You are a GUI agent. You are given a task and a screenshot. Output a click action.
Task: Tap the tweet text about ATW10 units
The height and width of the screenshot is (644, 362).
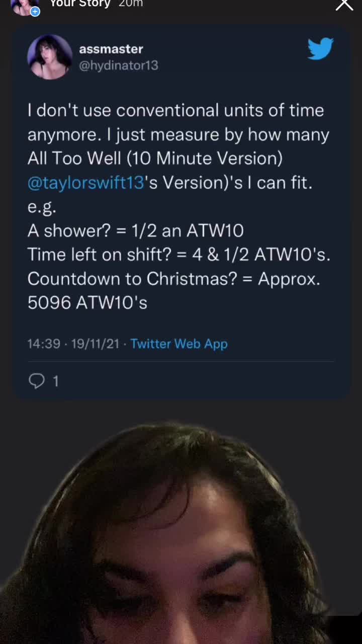point(179,206)
